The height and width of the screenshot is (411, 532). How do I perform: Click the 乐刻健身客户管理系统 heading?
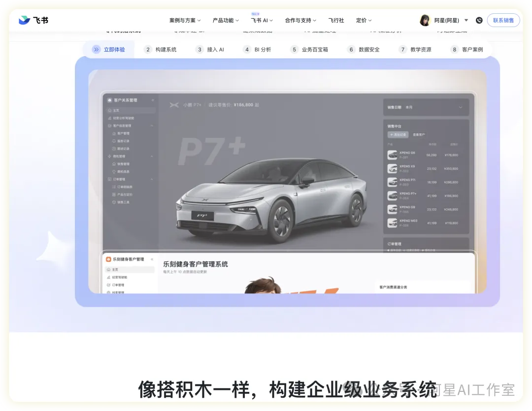[x=196, y=264]
